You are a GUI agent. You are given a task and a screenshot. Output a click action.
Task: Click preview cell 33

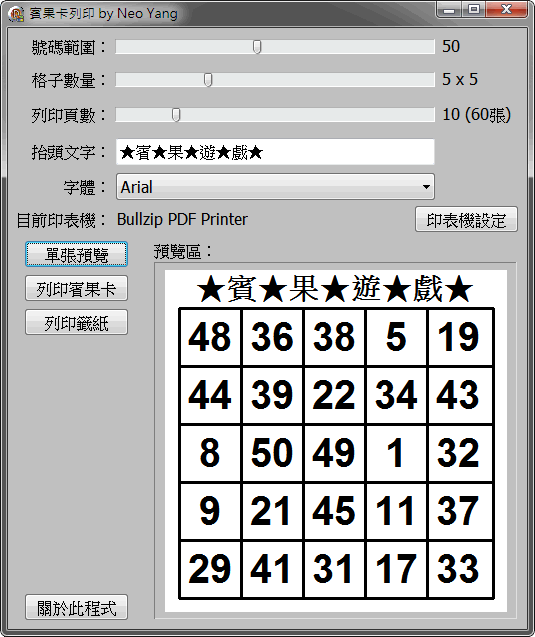460,569
